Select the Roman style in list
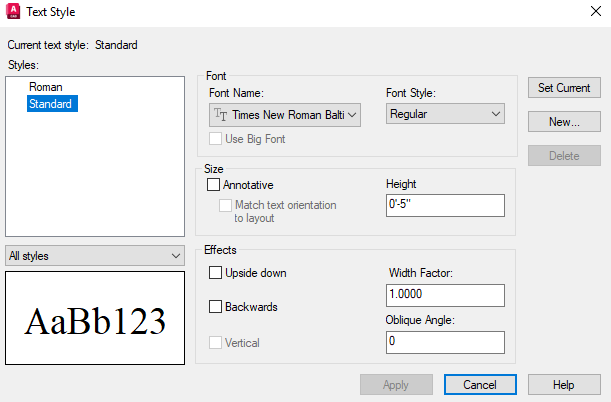 (x=46, y=87)
